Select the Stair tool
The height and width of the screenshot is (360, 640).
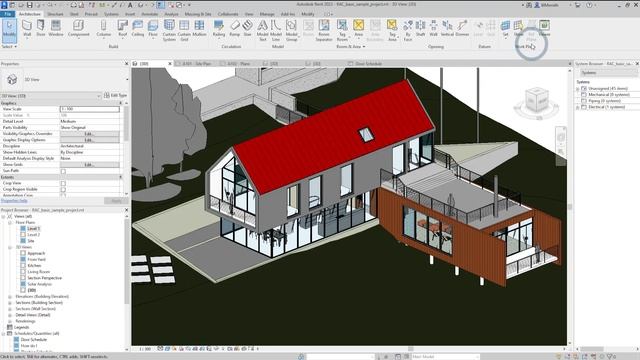tap(247, 29)
